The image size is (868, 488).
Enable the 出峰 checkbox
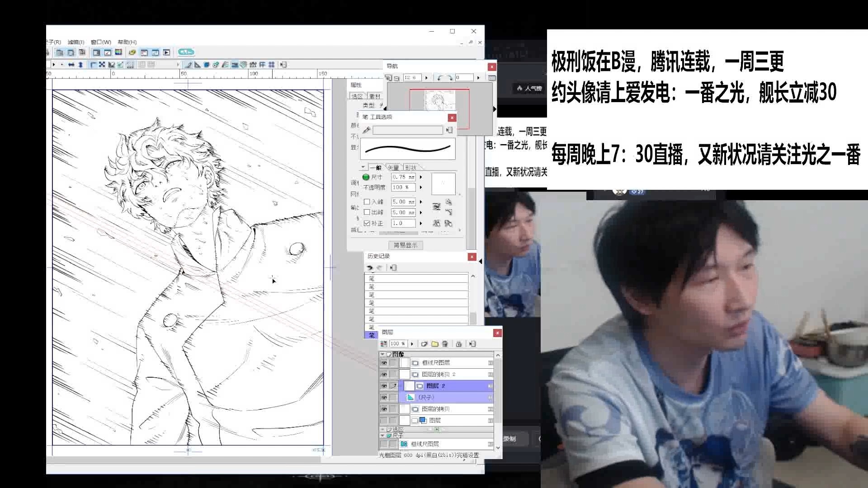[x=367, y=212]
